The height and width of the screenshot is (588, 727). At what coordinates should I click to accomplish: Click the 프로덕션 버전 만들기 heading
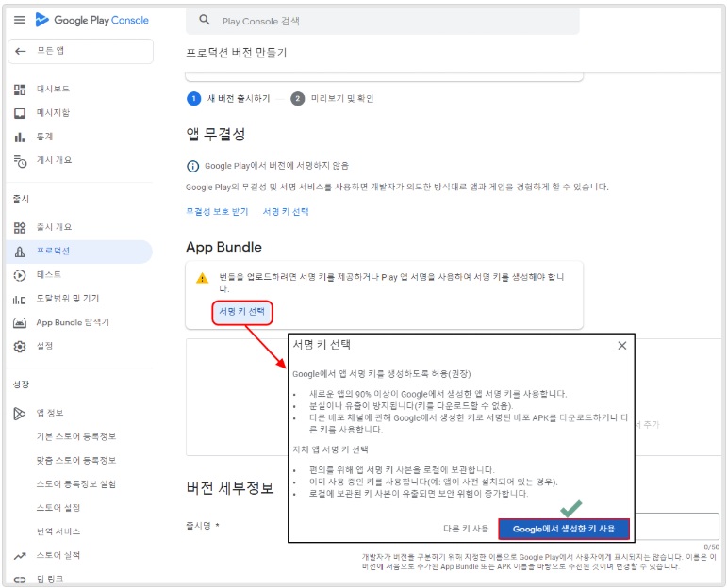(237, 53)
